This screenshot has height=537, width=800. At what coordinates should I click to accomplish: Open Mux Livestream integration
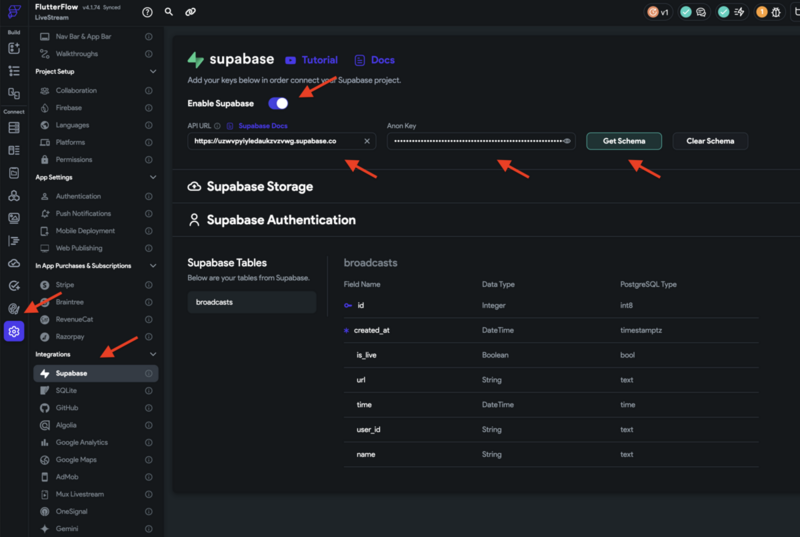pos(96,494)
